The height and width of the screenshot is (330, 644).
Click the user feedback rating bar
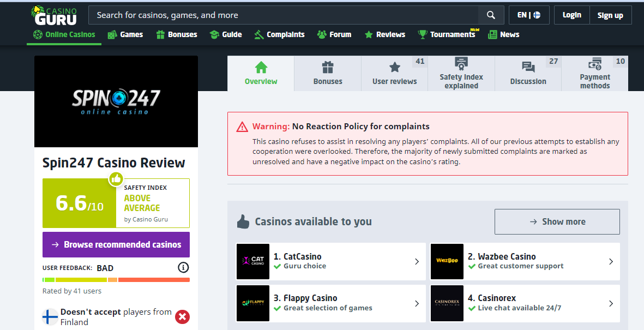tap(116, 280)
